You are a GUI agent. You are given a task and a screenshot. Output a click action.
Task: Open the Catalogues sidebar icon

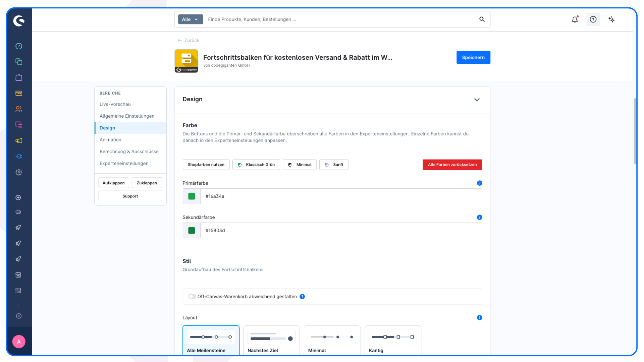pyautogui.click(x=19, y=62)
